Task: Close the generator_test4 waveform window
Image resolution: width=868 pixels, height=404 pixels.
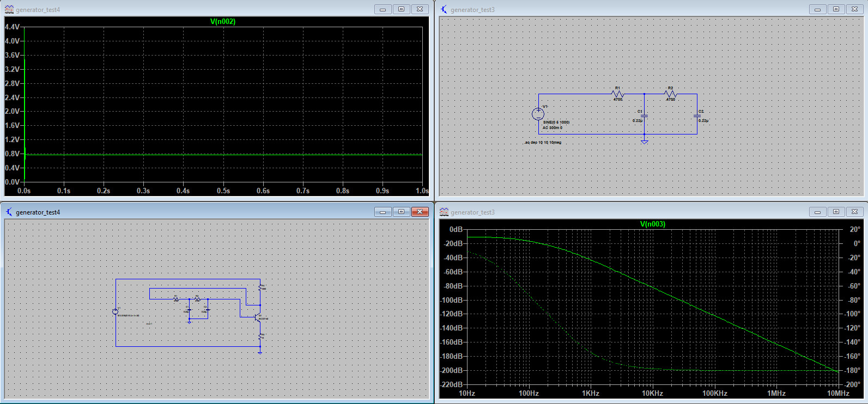Action: [420, 9]
